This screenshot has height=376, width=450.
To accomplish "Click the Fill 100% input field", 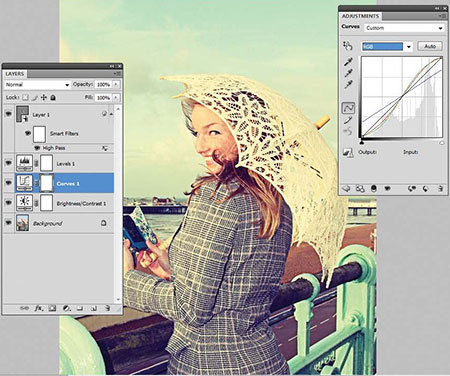I will tap(103, 97).
